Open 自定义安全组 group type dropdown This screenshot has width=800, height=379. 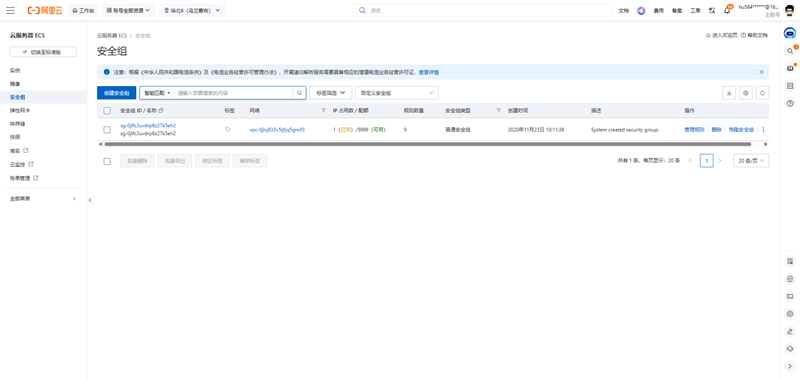point(397,93)
